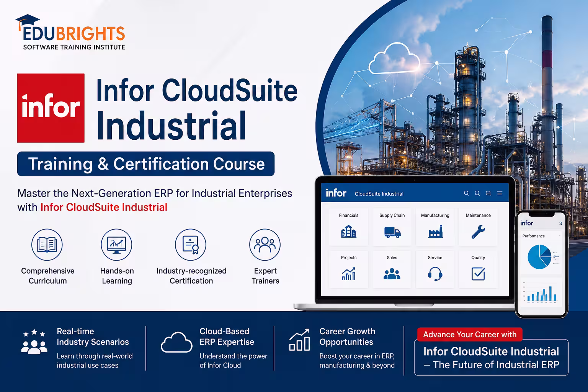Click the CloudSuite Industrial title on laptop
The width and height of the screenshot is (588, 392).
click(379, 194)
